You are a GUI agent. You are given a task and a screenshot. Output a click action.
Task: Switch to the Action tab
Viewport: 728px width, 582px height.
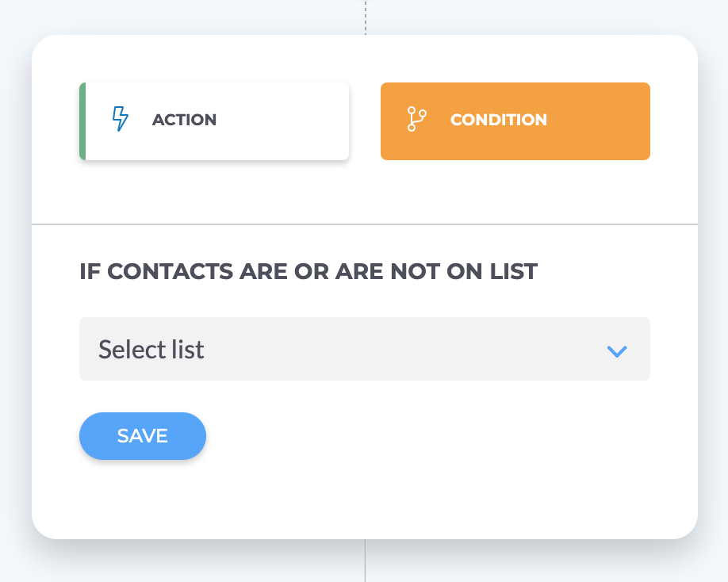[x=214, y=121]
